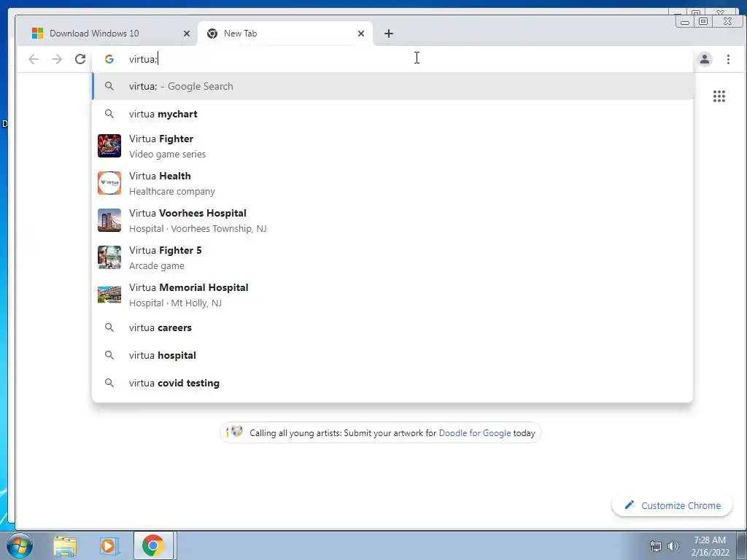747x560 pixels.
Task: Click Virtua Voorhees Hospital thumbnail
Action: pos(109,220)
